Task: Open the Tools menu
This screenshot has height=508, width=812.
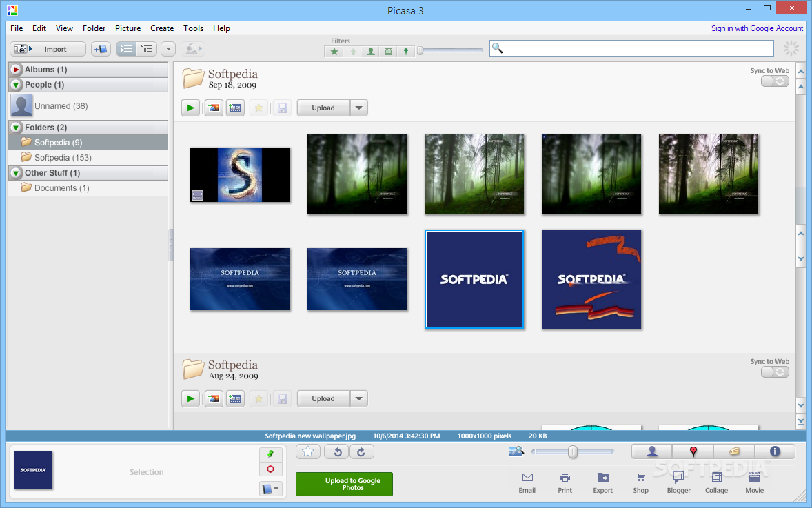Action: point(193,28)
